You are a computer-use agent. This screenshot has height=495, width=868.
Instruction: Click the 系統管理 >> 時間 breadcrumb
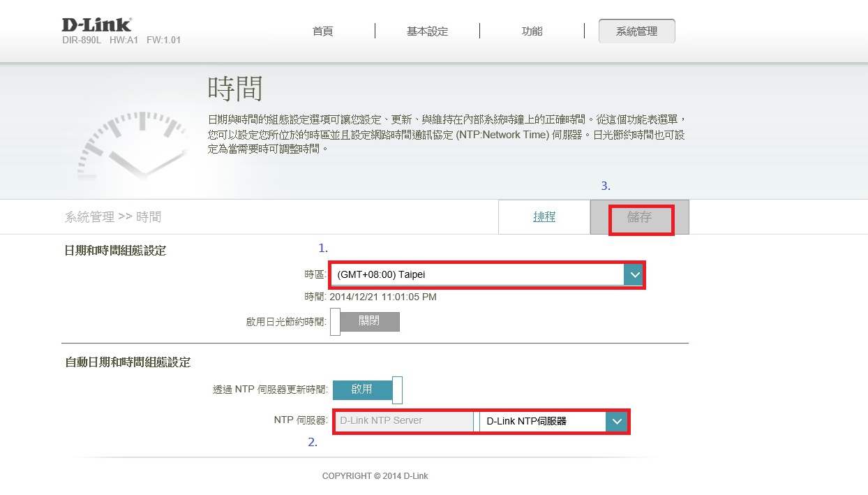(113, 217)
